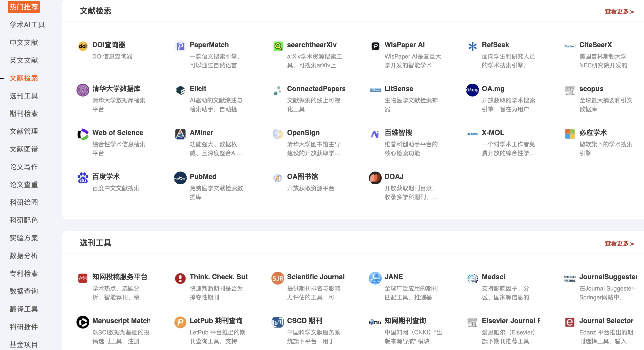Go to 专利检索 sidebar item
644x350 pixels.
pyautogui.click(x=24, y=273)
